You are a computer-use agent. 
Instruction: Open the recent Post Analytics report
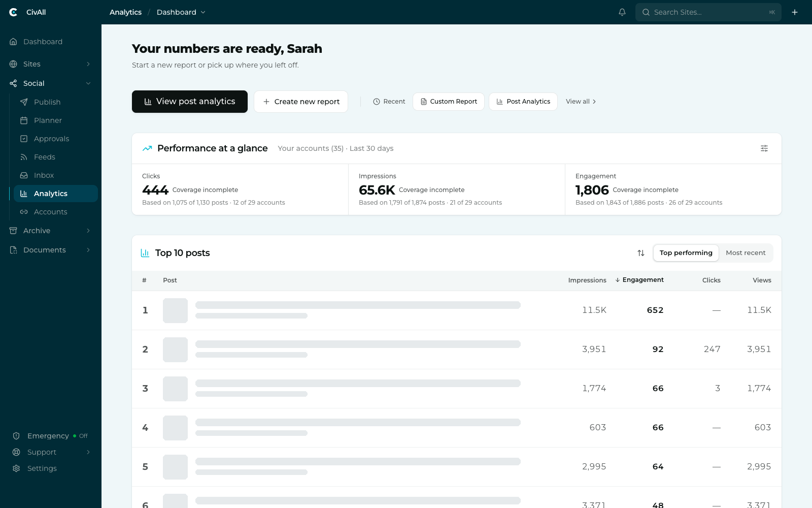point(523,102)
